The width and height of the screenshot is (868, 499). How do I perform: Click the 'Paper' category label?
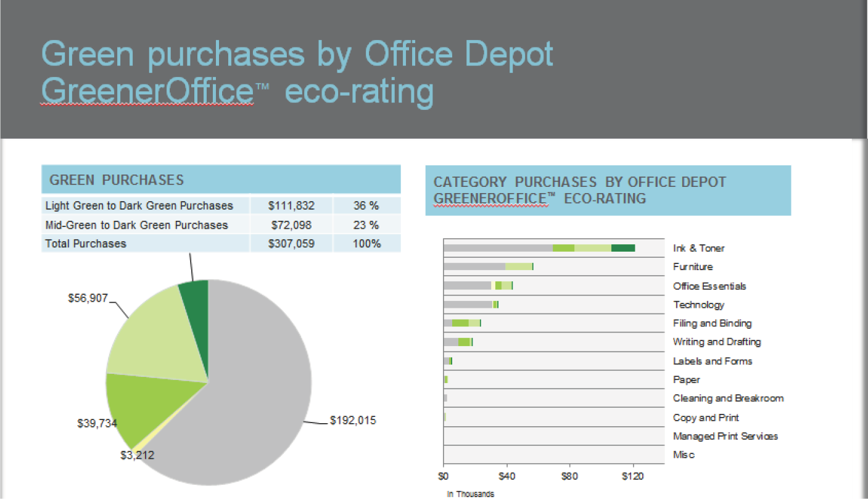coord(686,379)
